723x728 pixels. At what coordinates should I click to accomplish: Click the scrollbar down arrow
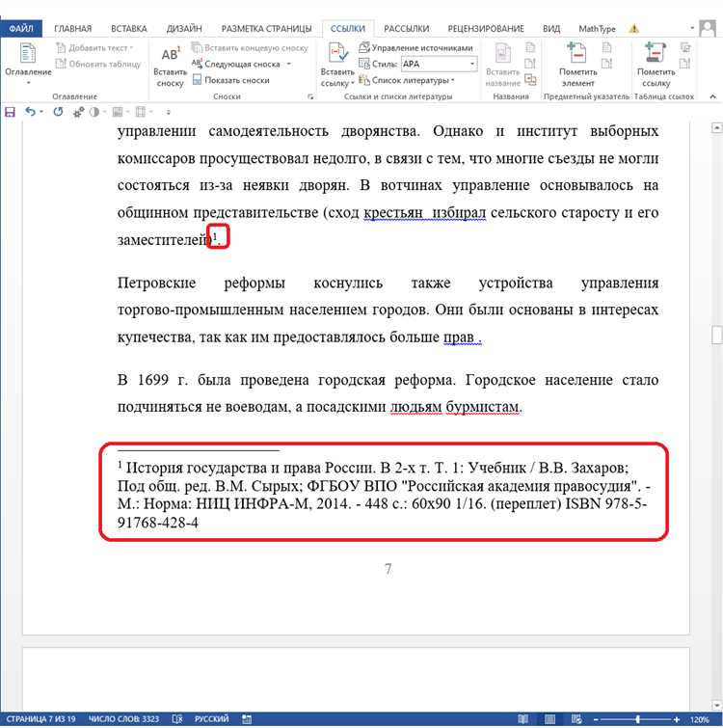(717, 705)
